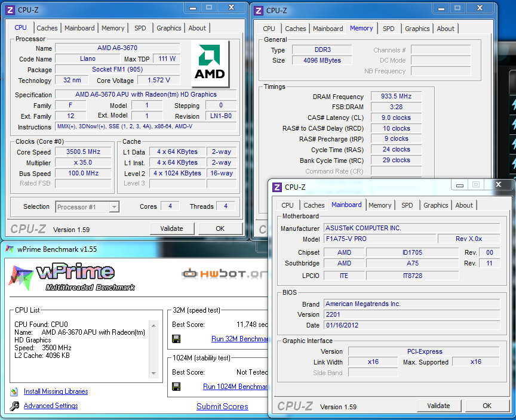516x420 pixels.
Task: Click OK in the left CPU-Z window
Action: pyautogui.click(x=220, y=228)
